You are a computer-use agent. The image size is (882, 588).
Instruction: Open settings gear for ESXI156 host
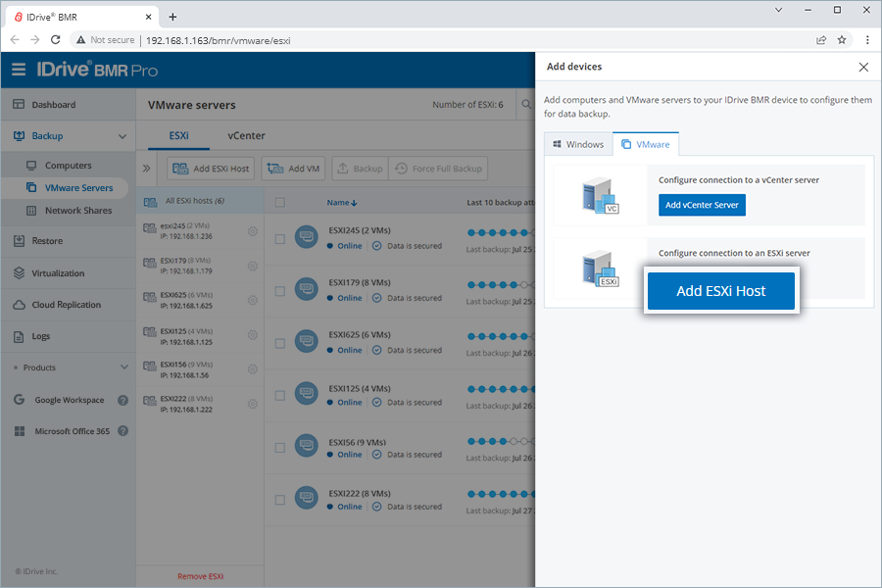click(x=253, y=369)
